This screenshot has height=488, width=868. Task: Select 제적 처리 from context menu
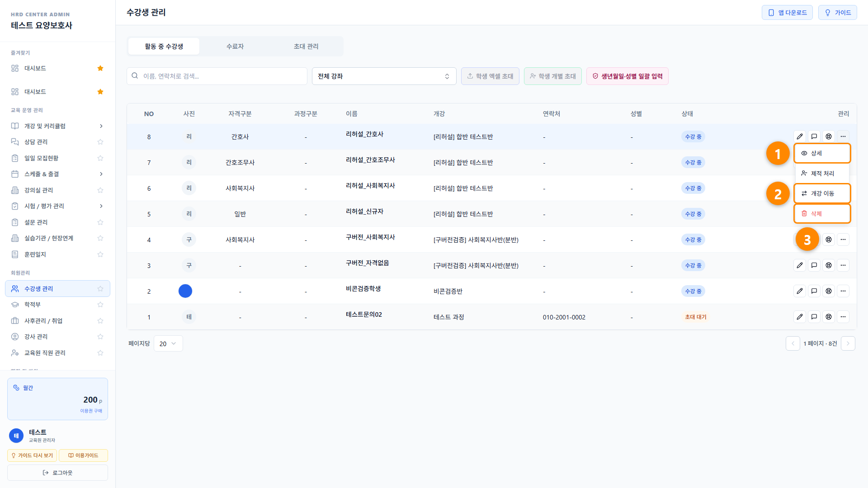click(822, 174)
